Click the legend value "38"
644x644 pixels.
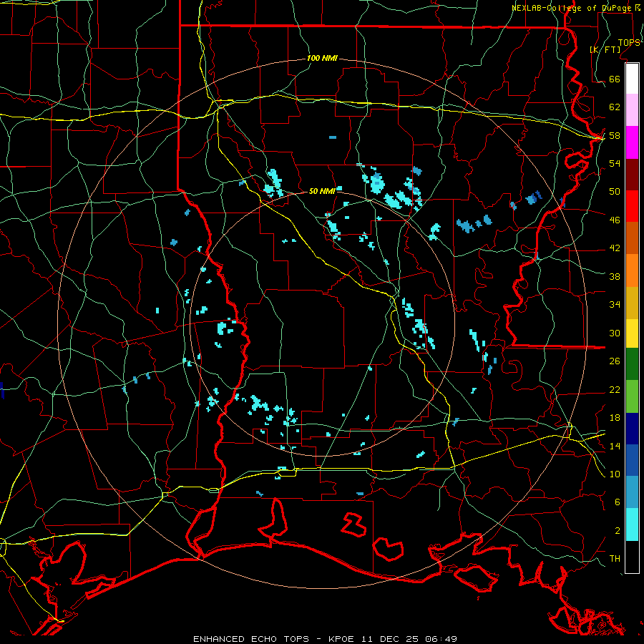click(615, 276)
